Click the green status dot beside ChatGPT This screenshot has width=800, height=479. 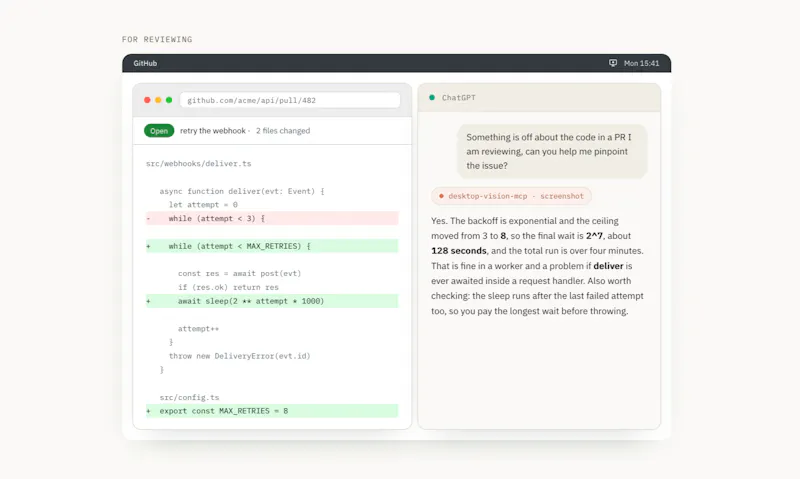click(432, 97)
